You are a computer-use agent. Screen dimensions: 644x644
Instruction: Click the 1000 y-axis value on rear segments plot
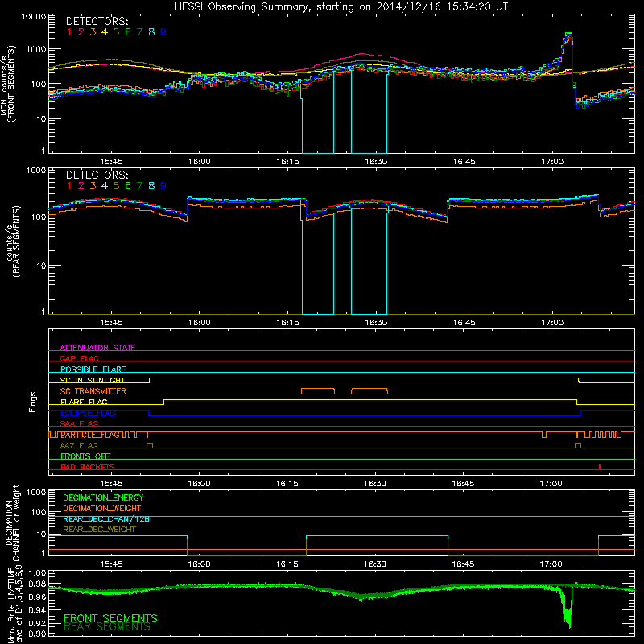click(x=35, y=170)
